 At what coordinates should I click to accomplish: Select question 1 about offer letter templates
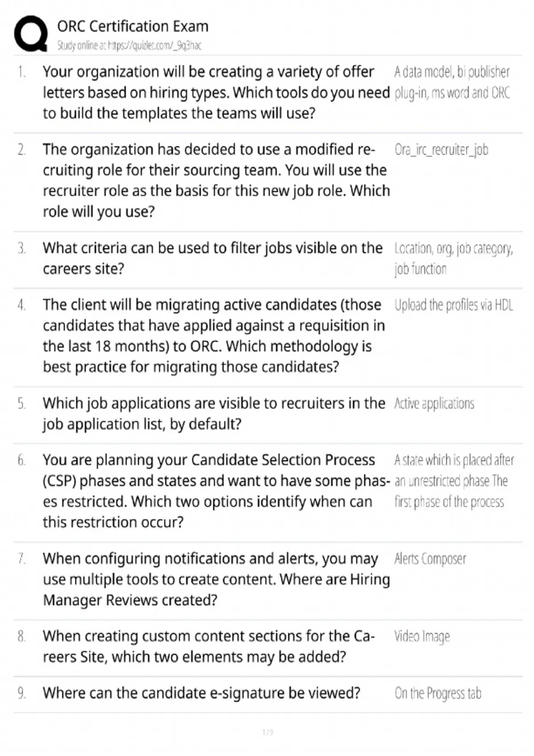click(216, 92)
